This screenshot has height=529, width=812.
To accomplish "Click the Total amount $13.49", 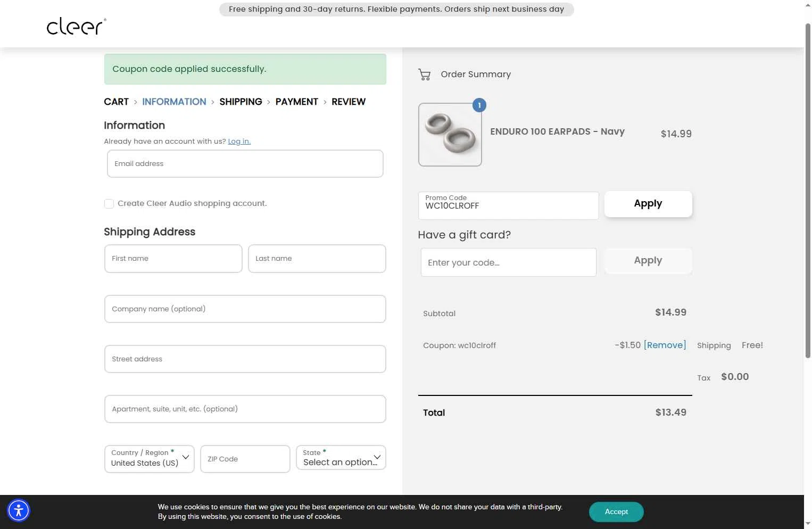I will pyautogui.click(x=670, y=412).
